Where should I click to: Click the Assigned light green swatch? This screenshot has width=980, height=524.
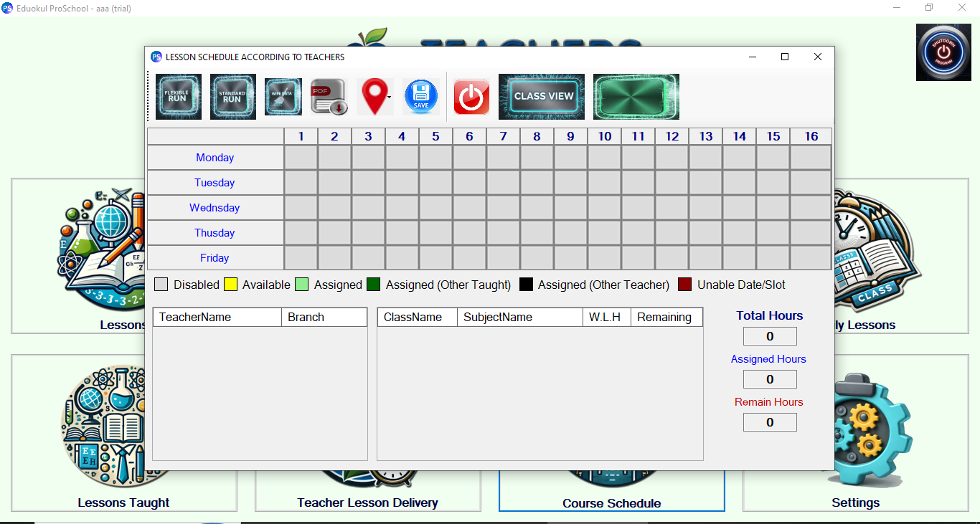(302, 285)
